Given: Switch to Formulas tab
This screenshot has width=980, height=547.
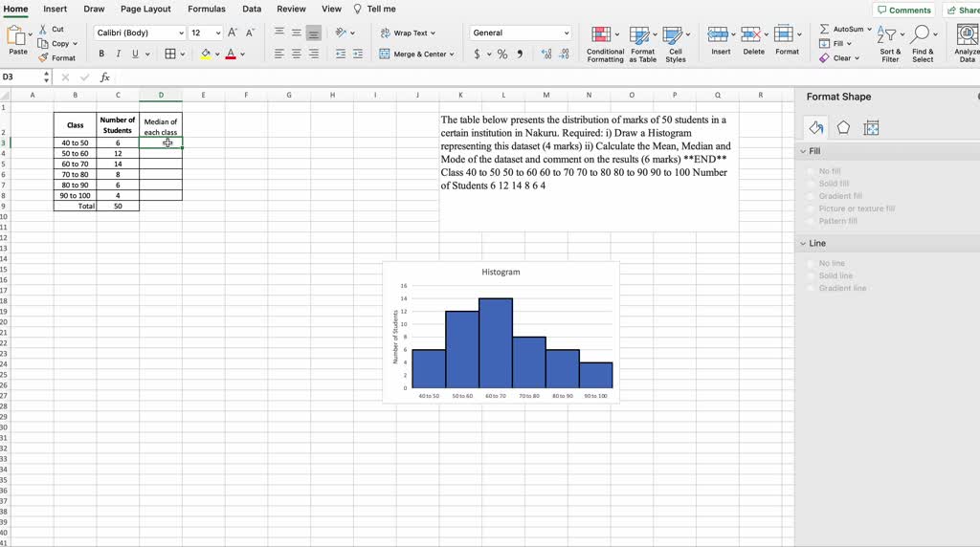Looking at the screenshot, I should tap(207, 9).
